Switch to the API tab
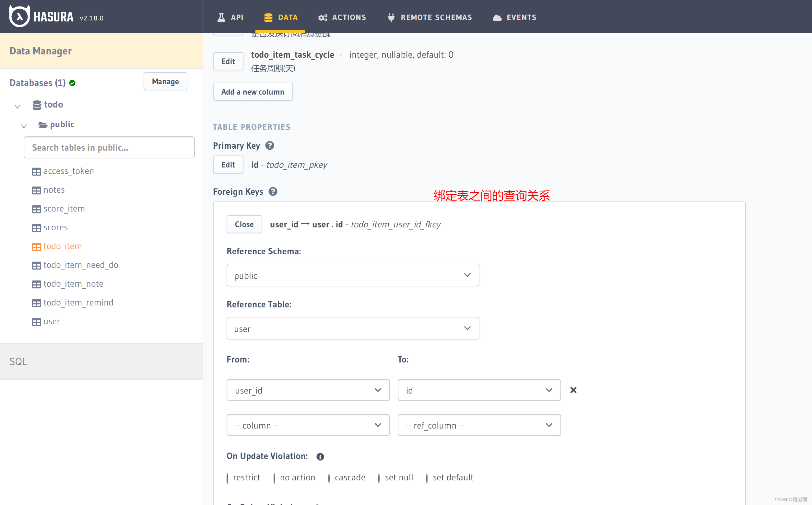Image resolution: width=812 pixels, height=505 pixels. pyautogui.click(x=230, y=17)
